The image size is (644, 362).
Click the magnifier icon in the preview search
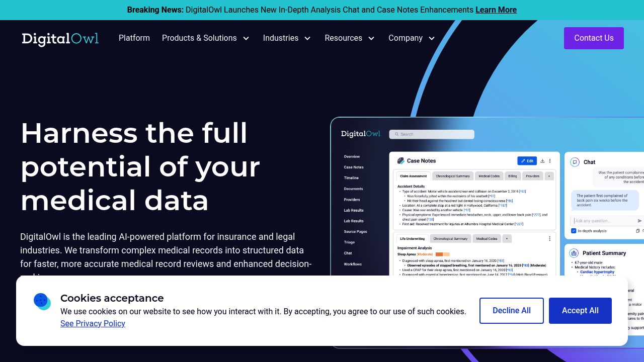coord(396,134)
